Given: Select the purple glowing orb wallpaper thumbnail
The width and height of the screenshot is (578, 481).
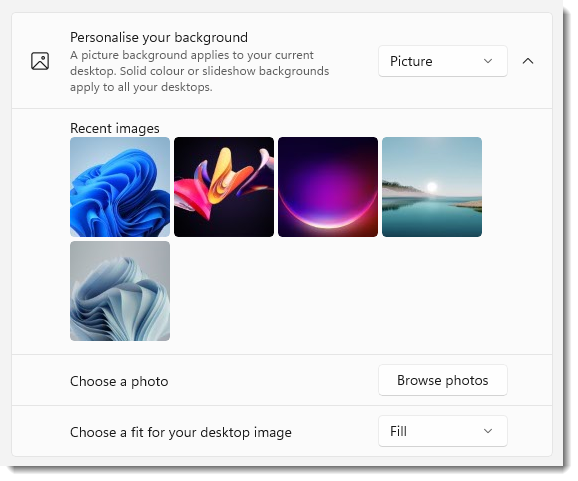Looking at the screenshot, I should pyautogui.click(x=328, y=187).
